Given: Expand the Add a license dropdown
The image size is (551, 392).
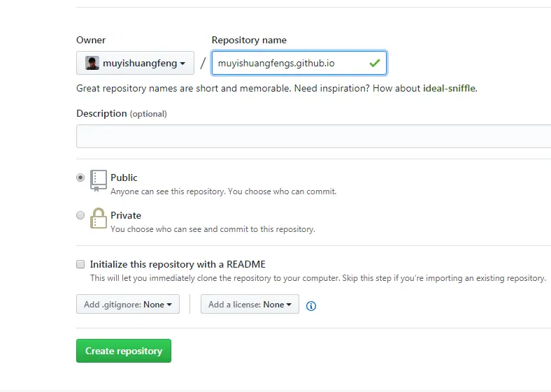Looking at the screenshot, I should click(x=250, y=304).
